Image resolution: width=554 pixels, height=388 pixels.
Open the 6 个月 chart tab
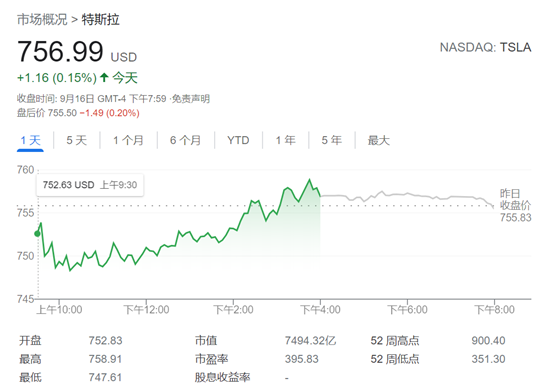(x=185, y=140)
